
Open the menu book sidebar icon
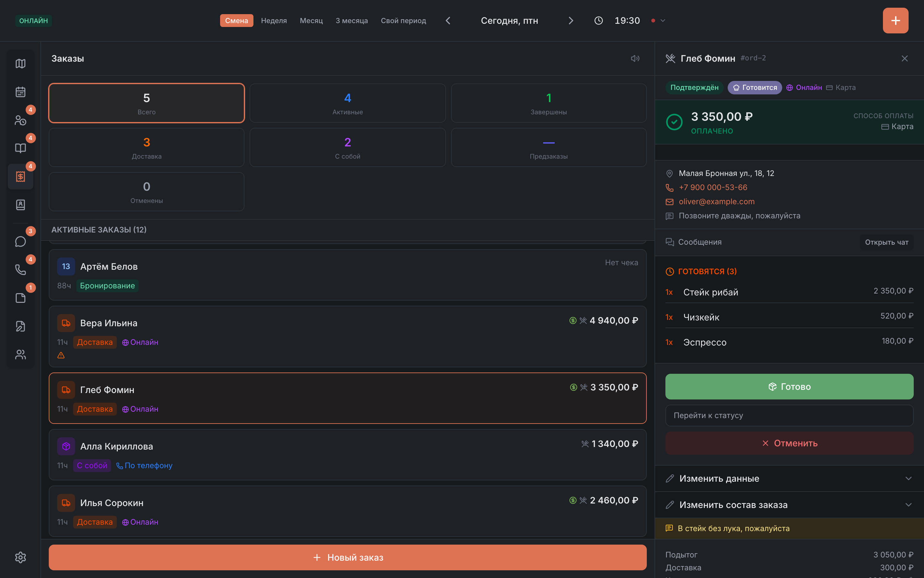coord(21,148)
